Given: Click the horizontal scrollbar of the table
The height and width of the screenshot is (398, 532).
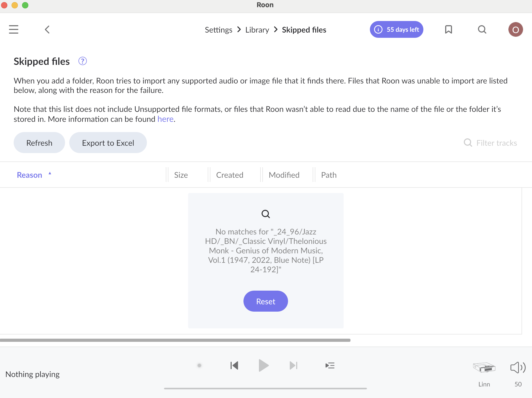Looking at the screenshot, I should tap(175, 340).
